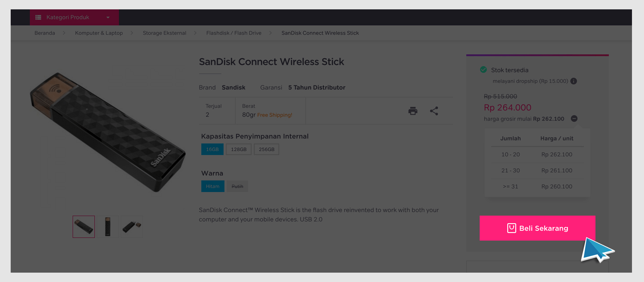Go to Beranda breadcrumb
Image resolution: width=644 pixels, height=282 pixels.
pyautogui.click(x=45, y=33)
